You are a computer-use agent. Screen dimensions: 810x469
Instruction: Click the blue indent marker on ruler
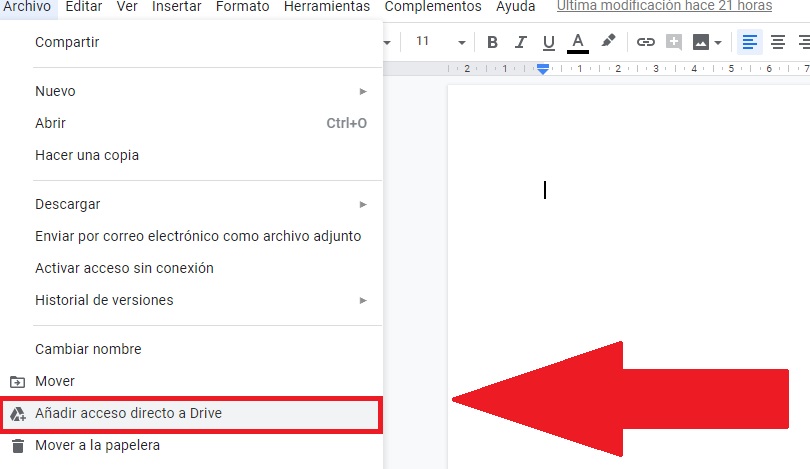click(x=542, y=69)
